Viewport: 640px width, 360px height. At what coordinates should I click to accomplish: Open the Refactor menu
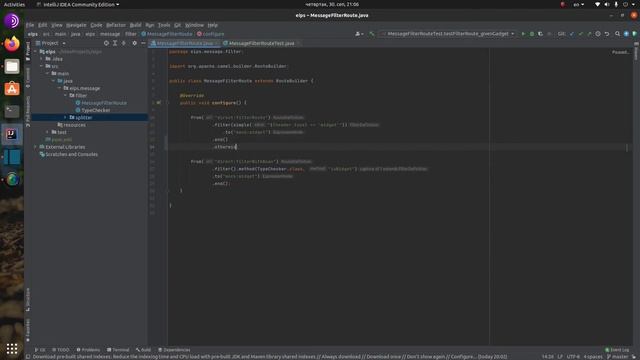pos(116,25)
